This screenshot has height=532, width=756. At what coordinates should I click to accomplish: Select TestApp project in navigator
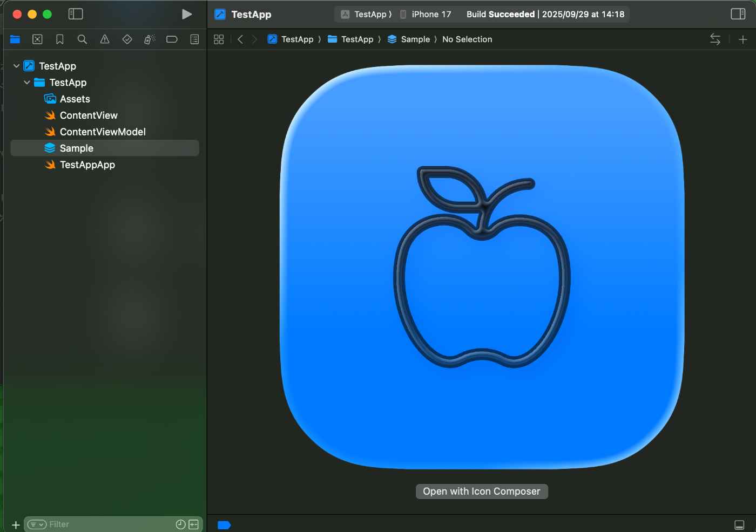[57, 66]
